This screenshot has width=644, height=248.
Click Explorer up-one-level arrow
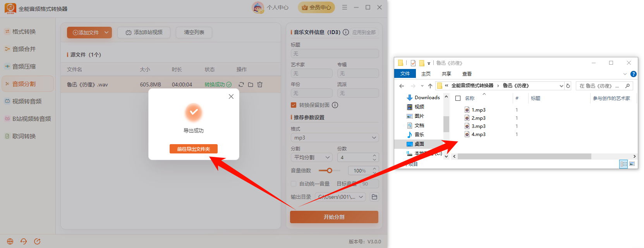(430, 86)
